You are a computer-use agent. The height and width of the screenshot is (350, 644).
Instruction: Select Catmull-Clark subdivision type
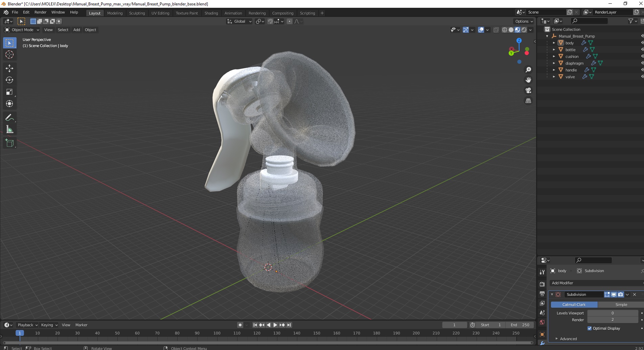[574, 305]
